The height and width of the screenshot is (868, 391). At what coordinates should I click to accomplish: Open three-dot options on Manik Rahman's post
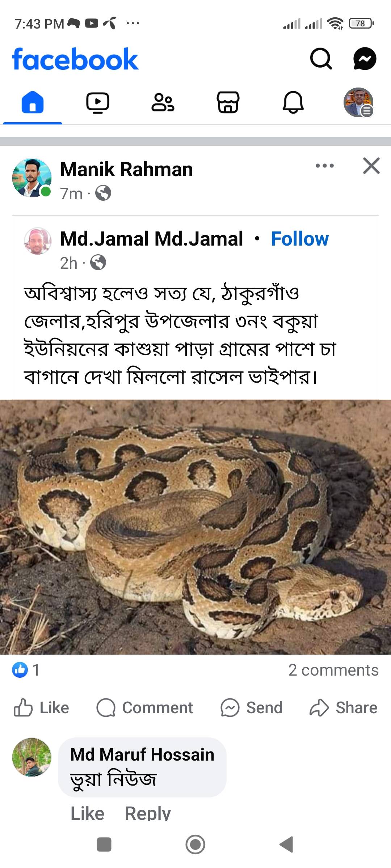[x=325, y=166]
